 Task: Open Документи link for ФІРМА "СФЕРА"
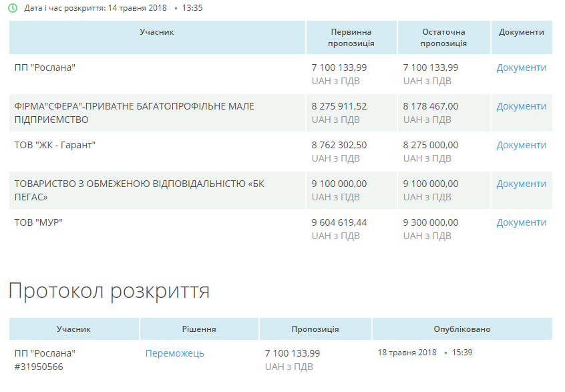coord(521,106)
